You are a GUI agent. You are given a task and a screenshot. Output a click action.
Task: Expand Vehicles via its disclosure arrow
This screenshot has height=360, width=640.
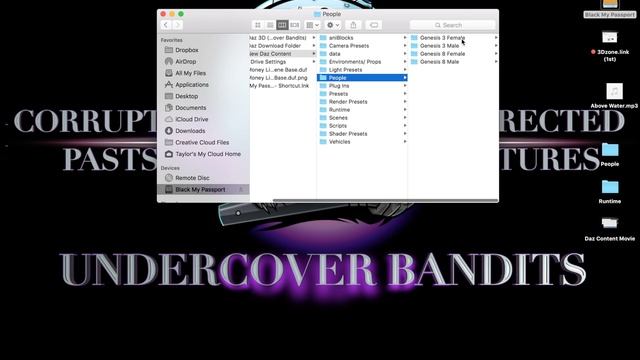[405, 142]
